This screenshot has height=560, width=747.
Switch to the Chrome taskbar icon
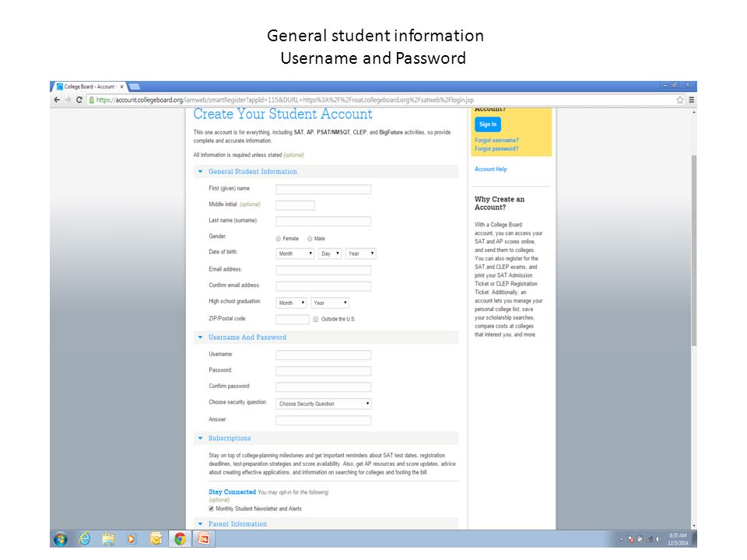point(180,539)
